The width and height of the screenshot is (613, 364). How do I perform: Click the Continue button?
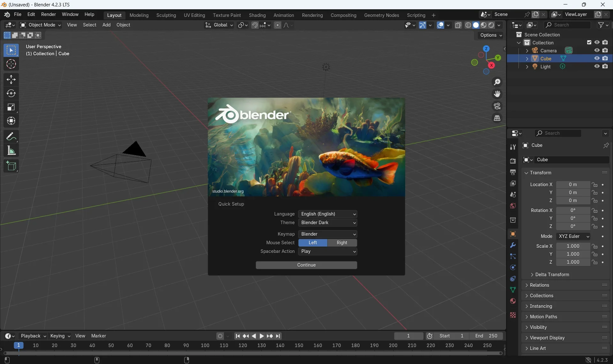click(306, 265)
